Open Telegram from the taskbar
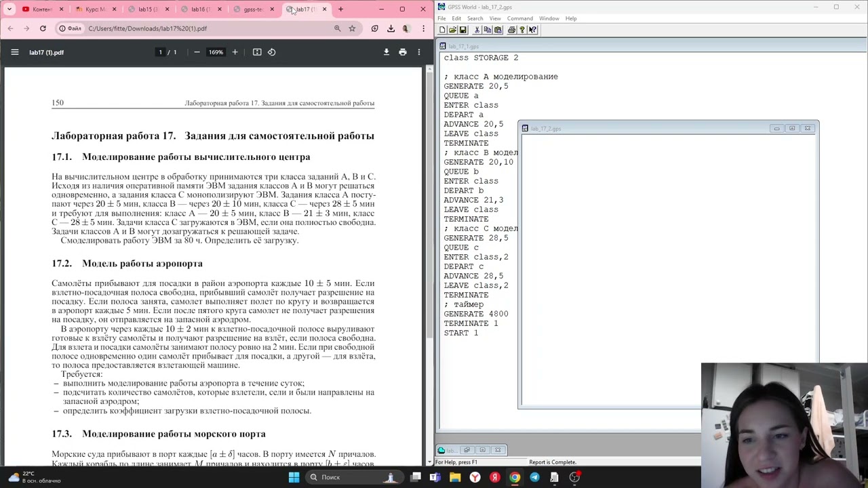The width and height of the screenshot is (868, 488). pos(534,477)
